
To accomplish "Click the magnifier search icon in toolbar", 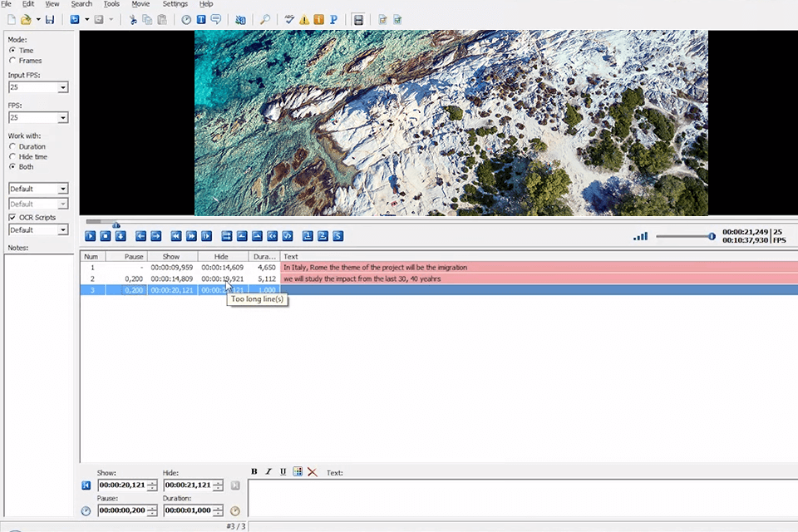I will [266, 19].
